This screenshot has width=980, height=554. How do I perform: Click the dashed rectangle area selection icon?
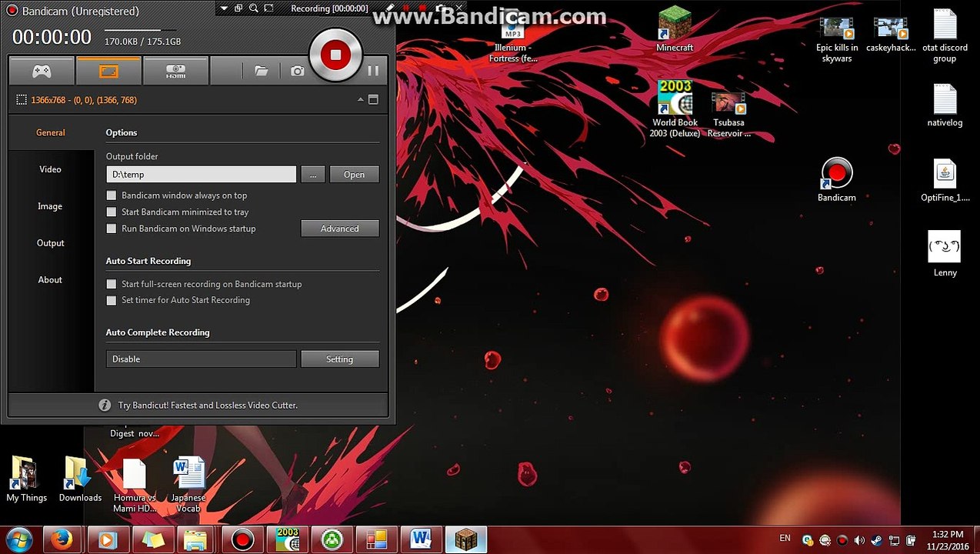pos(22,100)
